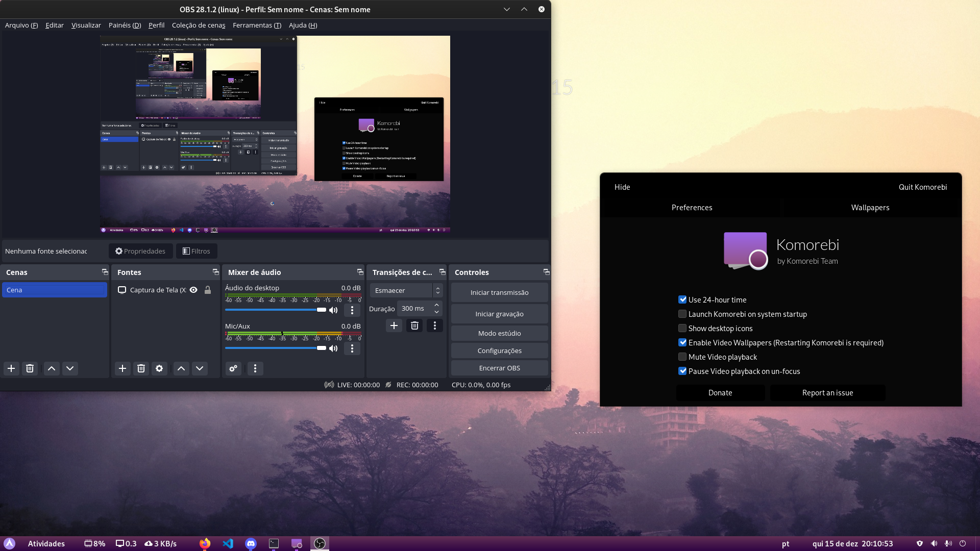Undock the Mixer de áudio panel
980x551 pixels.
360,272
